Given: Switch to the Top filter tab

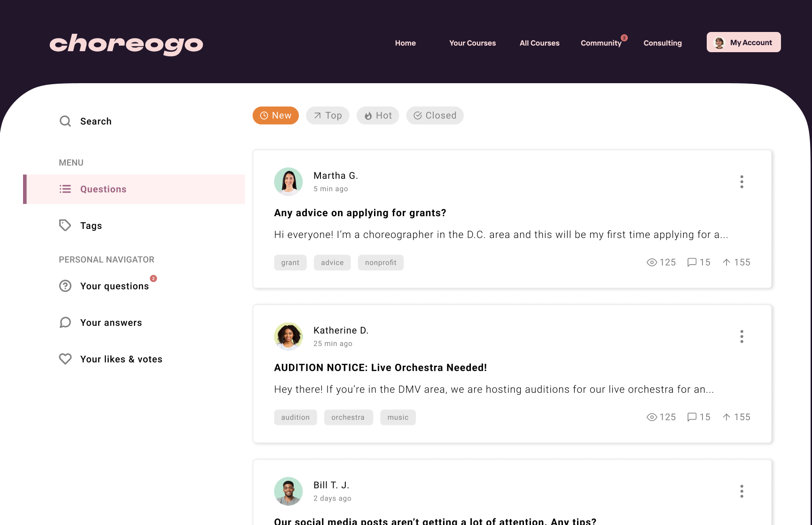Looking at the screenshot, I should coord(328,116).
